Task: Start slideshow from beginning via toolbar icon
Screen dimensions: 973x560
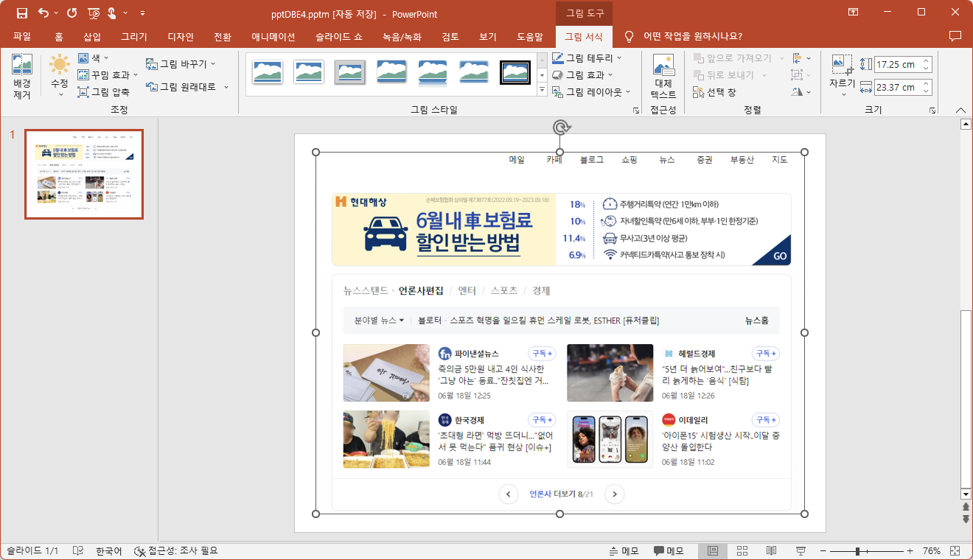Action: click(x=93, y=13)
